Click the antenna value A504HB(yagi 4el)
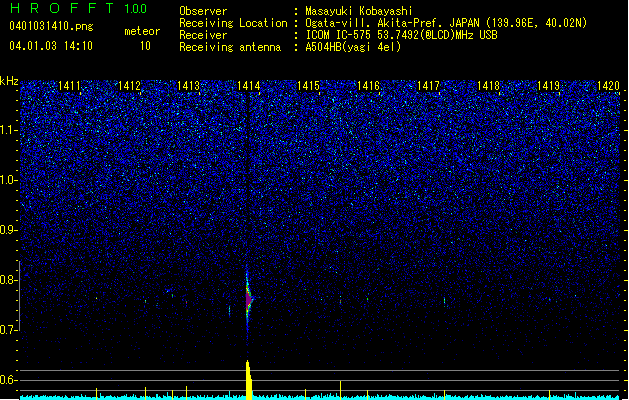Viewport: 629px width, 400px height. 353,47
